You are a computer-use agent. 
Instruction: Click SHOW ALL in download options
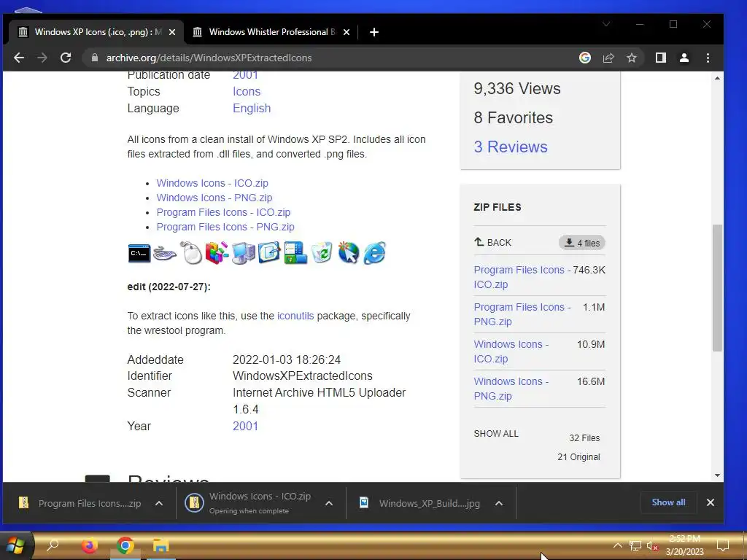click(x=496, y=434)
